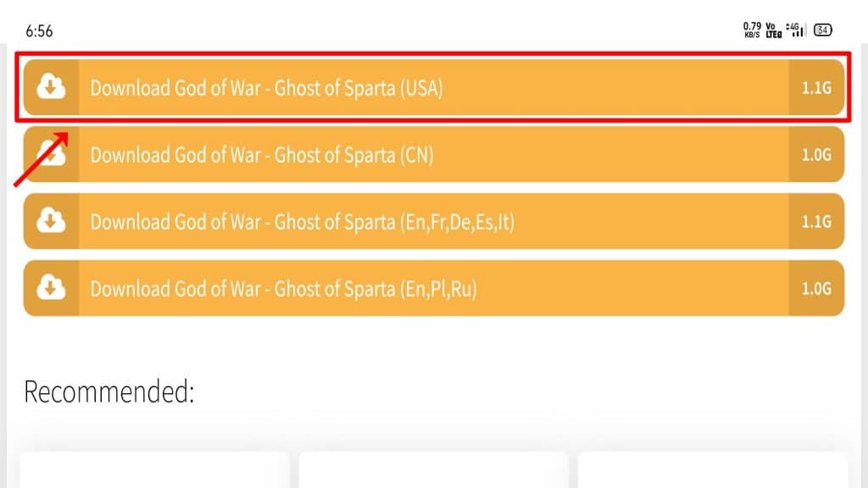This screenshot has height=488, width=868.
Task: Click the cloud download icon for the USA version
Action: pyautogui.click(x=51, y=87)
